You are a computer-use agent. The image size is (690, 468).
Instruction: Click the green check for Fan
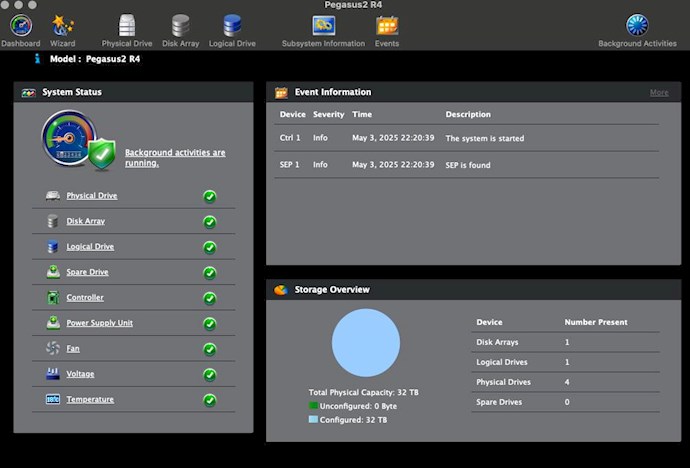[210, 349]
